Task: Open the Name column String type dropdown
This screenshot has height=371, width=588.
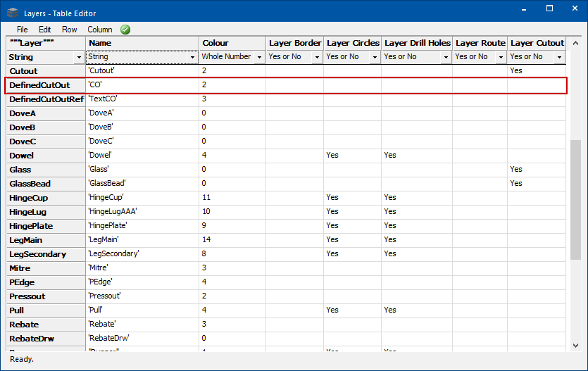Action: (192, 57)
